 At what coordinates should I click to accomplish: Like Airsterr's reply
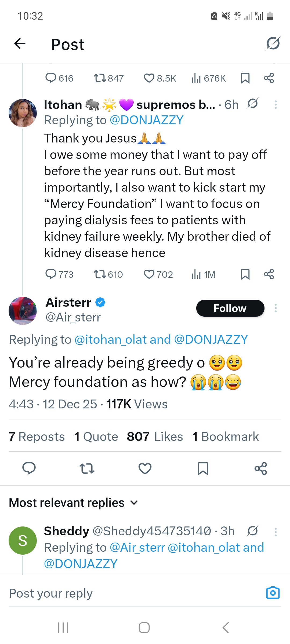point(145,468)
